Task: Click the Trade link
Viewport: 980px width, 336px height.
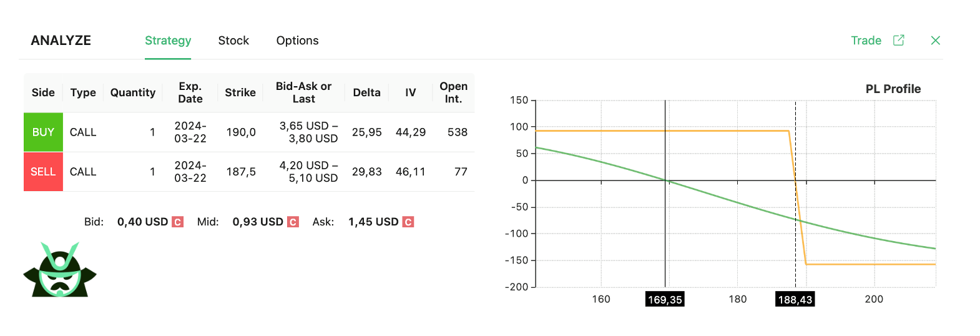Action: coord(866,41)
